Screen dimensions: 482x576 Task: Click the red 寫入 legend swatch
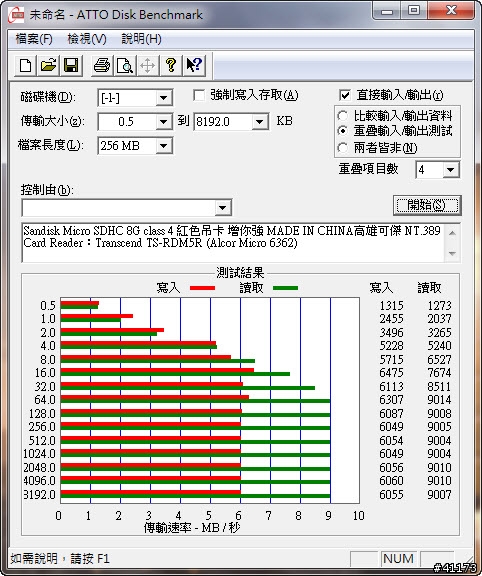pos(202,288)
